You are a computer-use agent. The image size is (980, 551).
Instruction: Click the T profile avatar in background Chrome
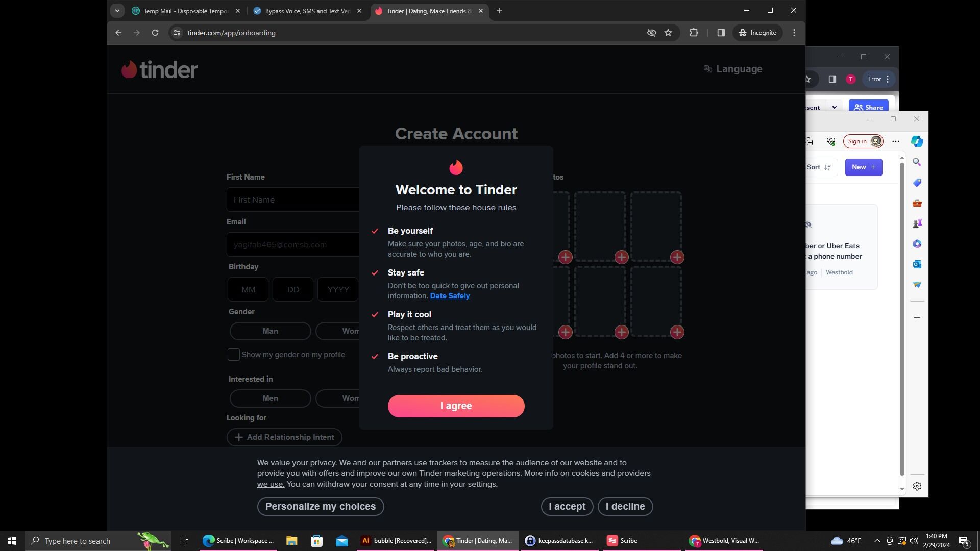pyautogui.click(x=850, y=79)
